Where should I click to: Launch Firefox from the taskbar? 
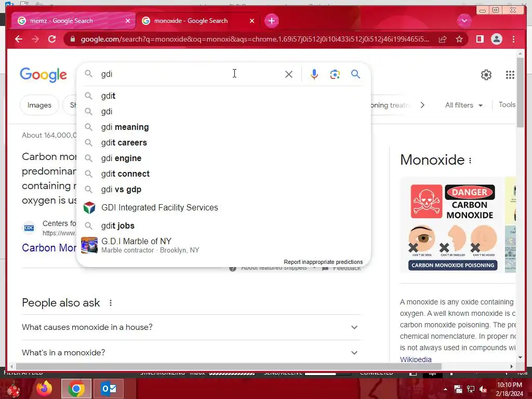pyautogui.click(x=44, y=389)
